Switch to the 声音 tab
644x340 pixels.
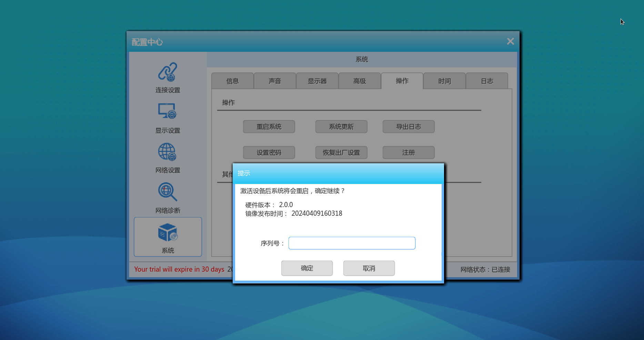[275, 81]
